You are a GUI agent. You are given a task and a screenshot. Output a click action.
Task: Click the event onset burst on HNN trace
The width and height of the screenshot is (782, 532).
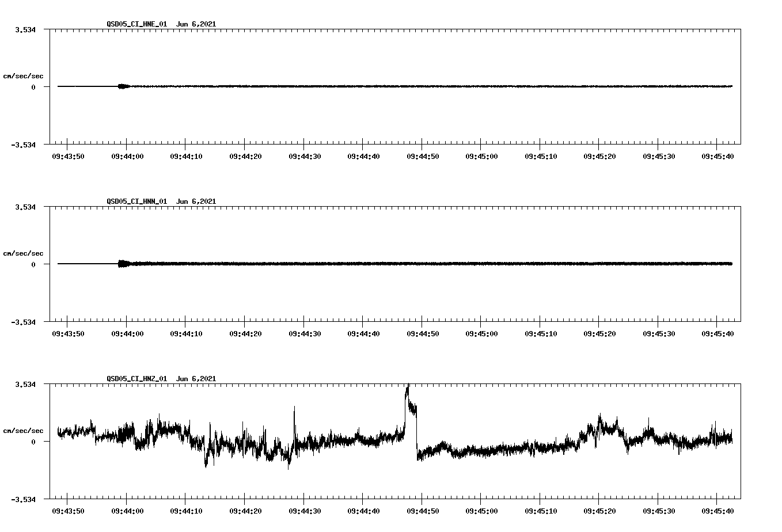(x=124, y=264)
